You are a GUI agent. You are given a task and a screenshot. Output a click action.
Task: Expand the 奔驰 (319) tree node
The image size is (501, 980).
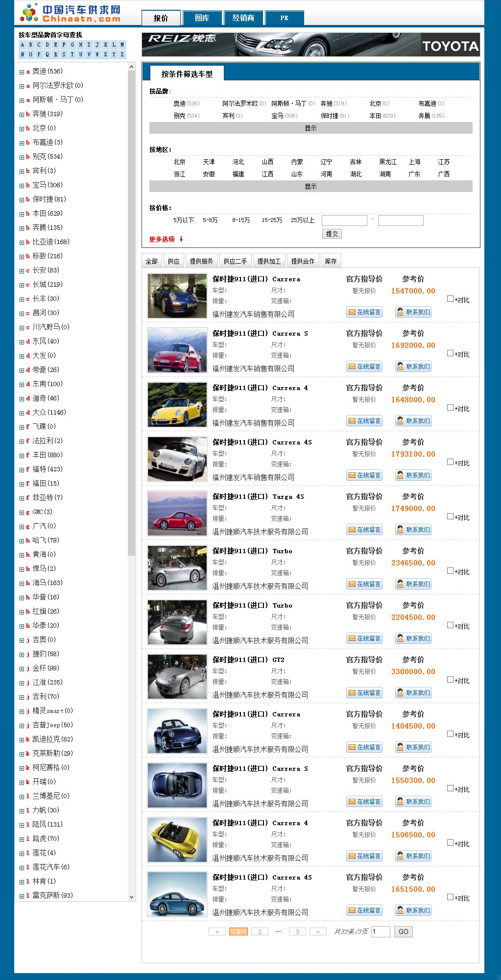point(22,115)
